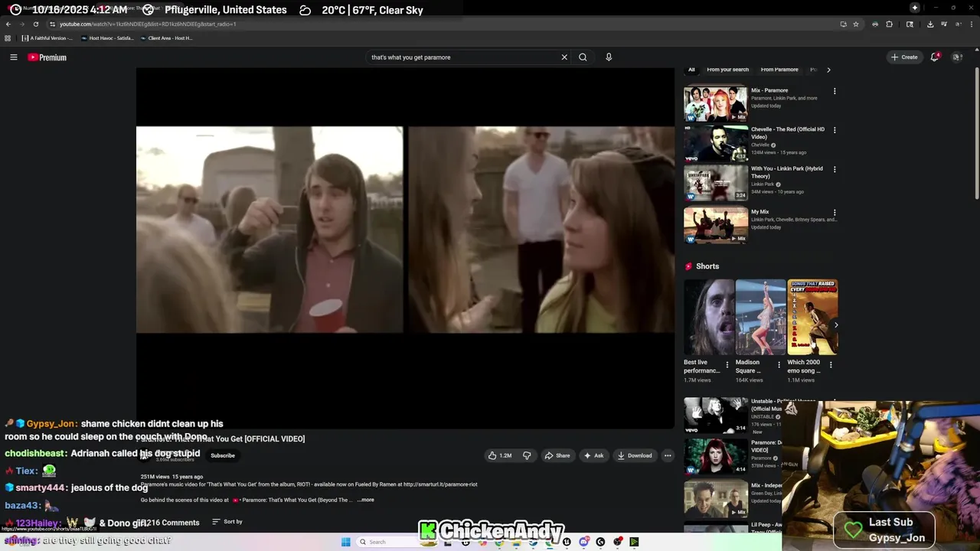Open YouTube notifications bell
980x551 pixels.
point(935,57)
